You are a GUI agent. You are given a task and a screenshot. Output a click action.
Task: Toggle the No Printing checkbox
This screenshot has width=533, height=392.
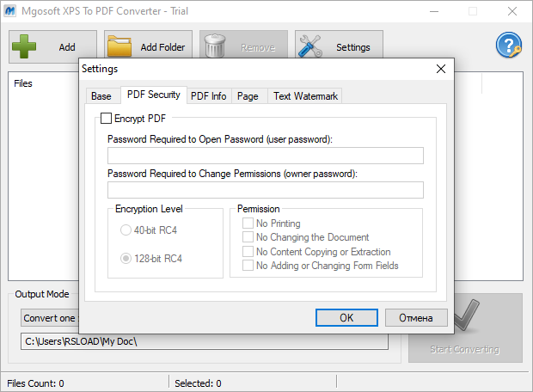(248, 224)
